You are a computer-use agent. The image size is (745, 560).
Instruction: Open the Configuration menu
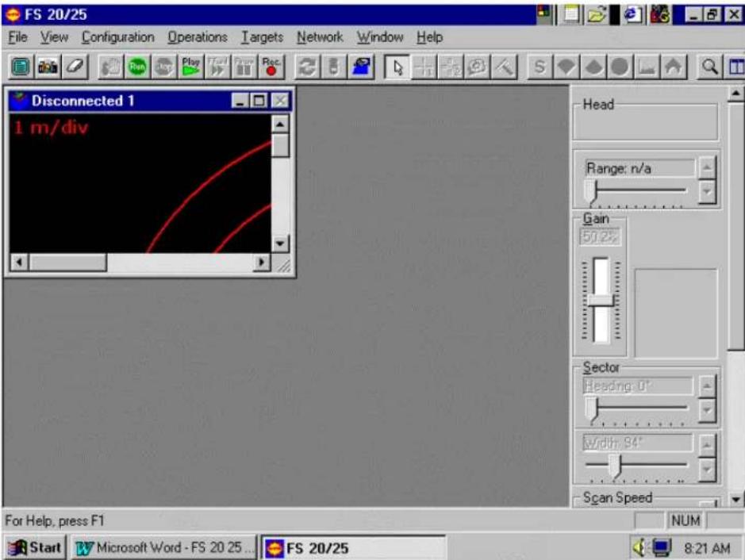[x=118, y=37]
